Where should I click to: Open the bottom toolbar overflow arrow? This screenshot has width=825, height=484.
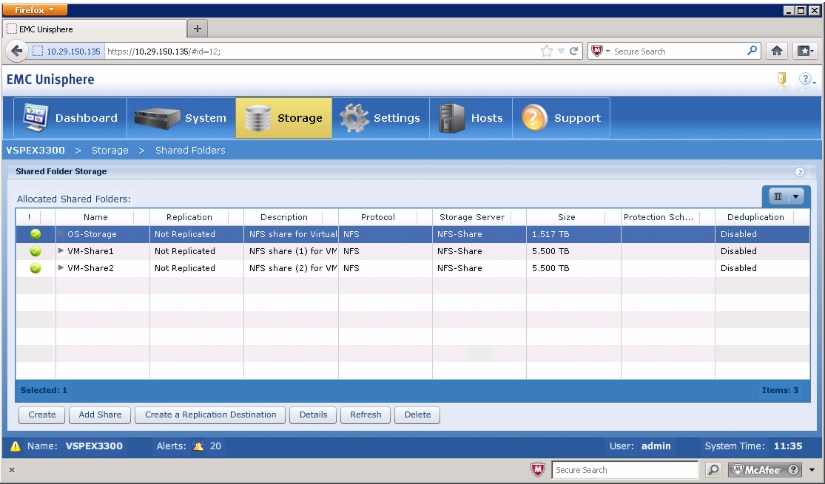(x=812, y=470)
